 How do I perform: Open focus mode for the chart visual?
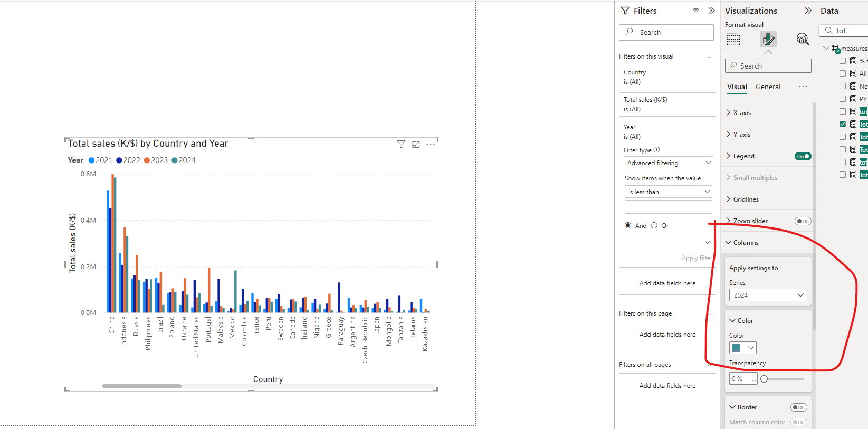click(x=416, y=144)
